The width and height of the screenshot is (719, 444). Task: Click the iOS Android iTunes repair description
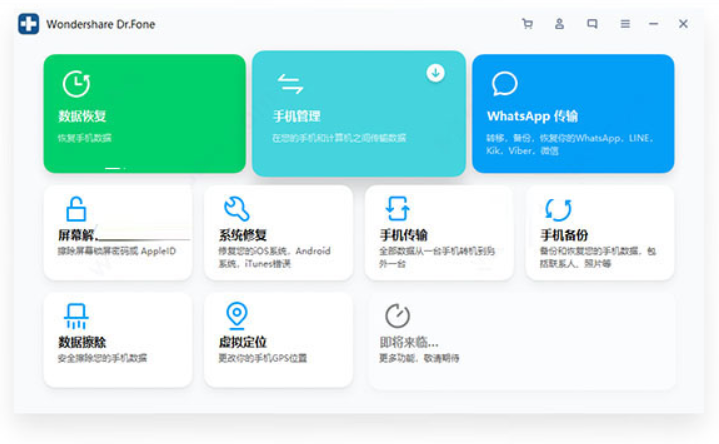[274, 257]
